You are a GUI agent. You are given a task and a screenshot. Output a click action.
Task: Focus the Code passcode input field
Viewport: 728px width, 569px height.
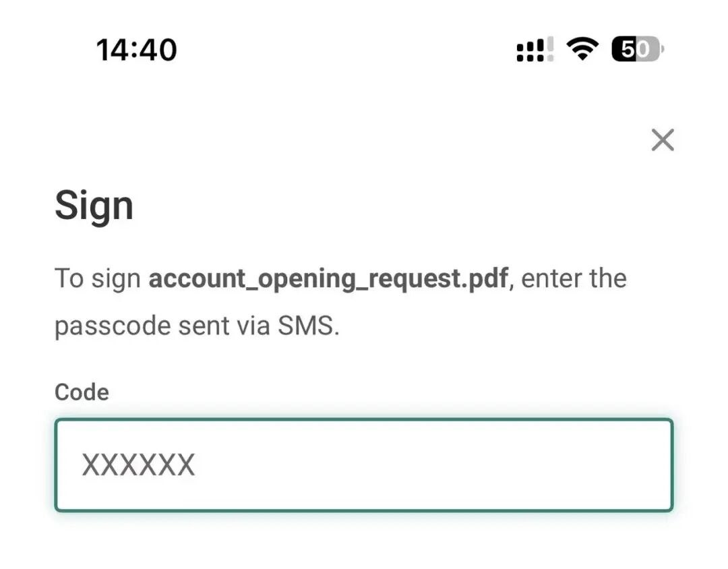tap(363, 465)
